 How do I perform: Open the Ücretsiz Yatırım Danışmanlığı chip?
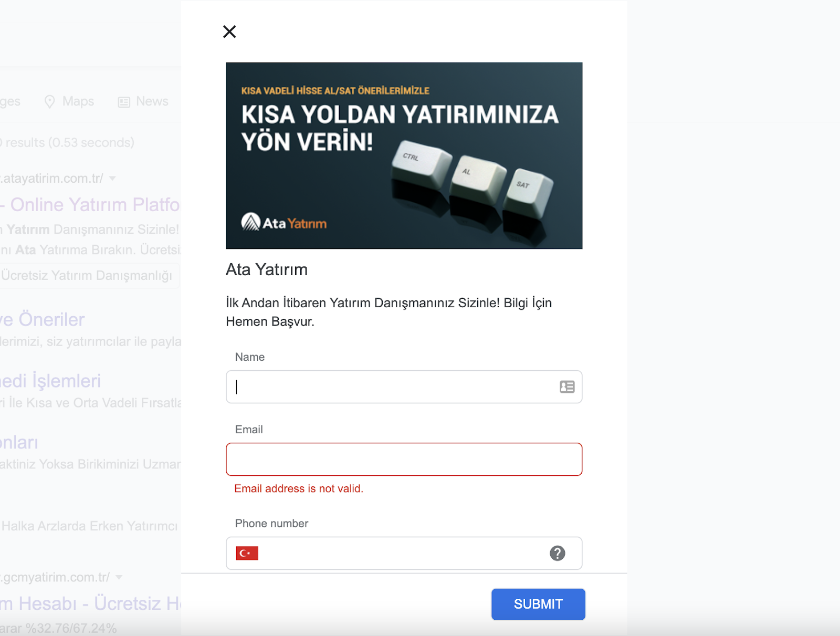point(89,276)
